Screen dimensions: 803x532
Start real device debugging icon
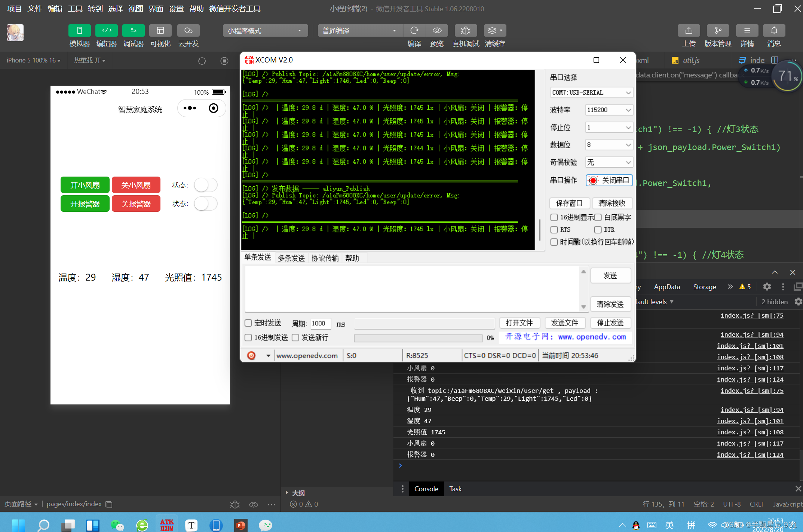click(466, 31)
